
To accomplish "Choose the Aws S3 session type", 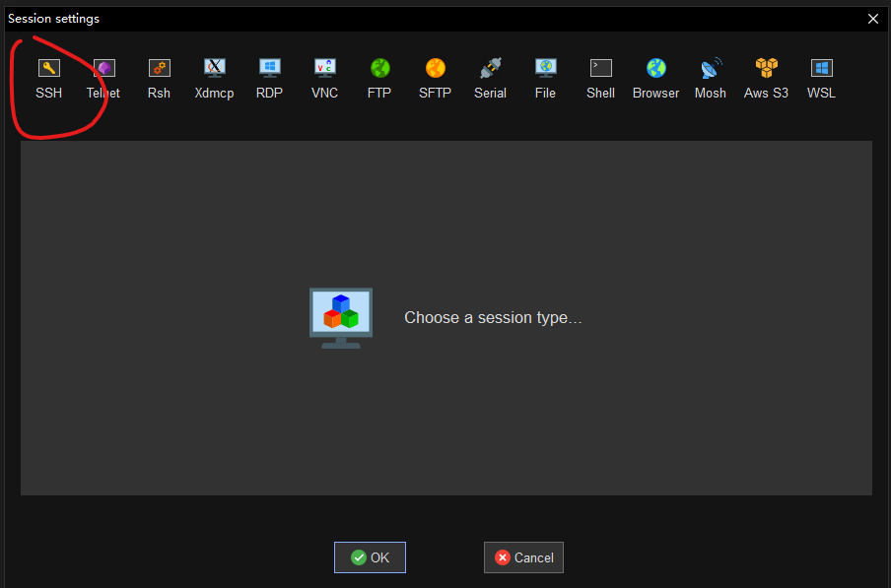I will coord(766,79).
